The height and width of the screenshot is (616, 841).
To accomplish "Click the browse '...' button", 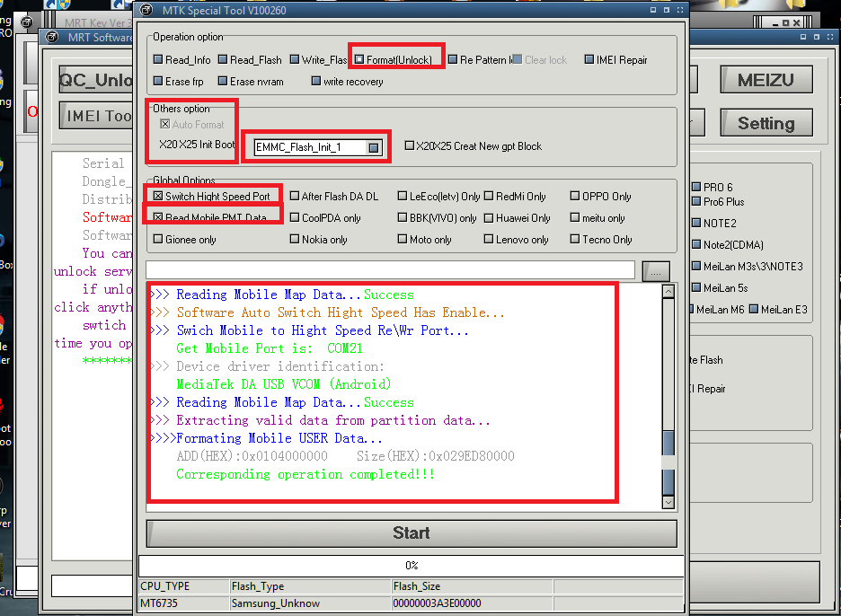I will pyautogui.click(x=656, y=271).
